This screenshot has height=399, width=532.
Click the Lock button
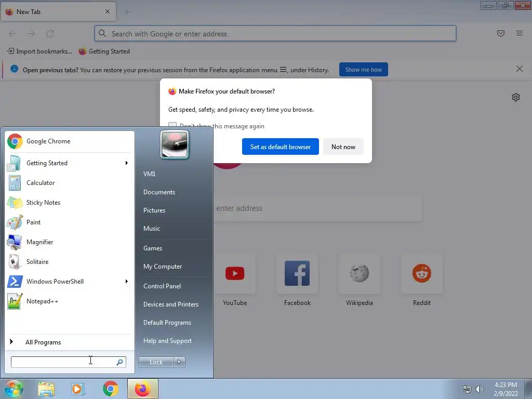point(156,362)
